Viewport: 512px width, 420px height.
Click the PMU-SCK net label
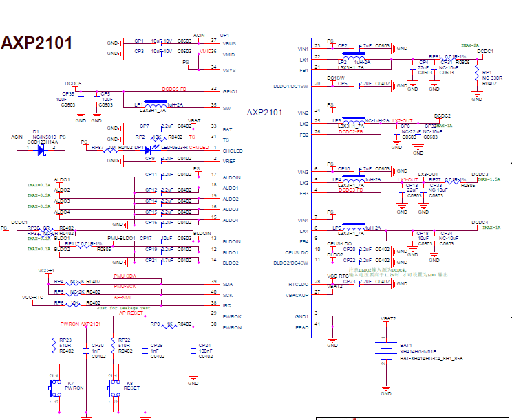(125, 287)
